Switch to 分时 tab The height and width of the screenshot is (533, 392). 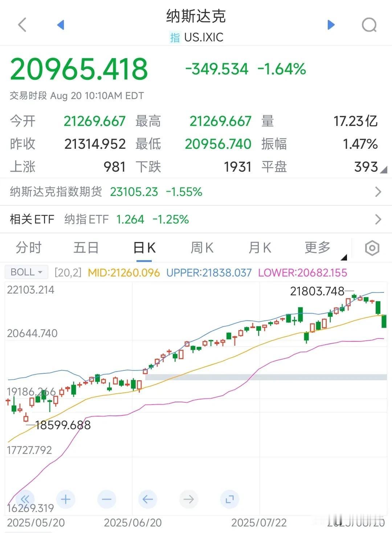(29, 247)
